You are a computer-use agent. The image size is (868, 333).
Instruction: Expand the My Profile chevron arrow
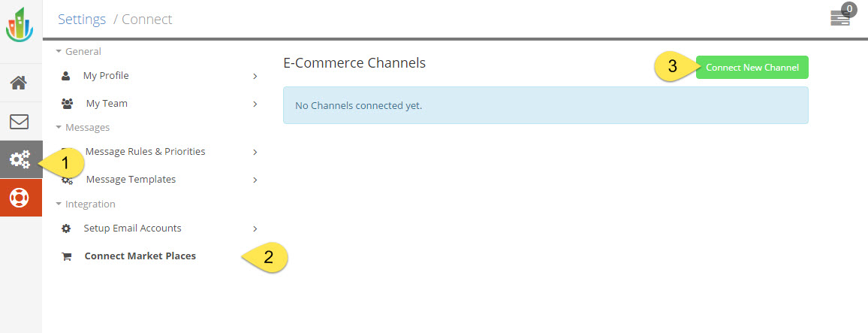click(255, 76)
